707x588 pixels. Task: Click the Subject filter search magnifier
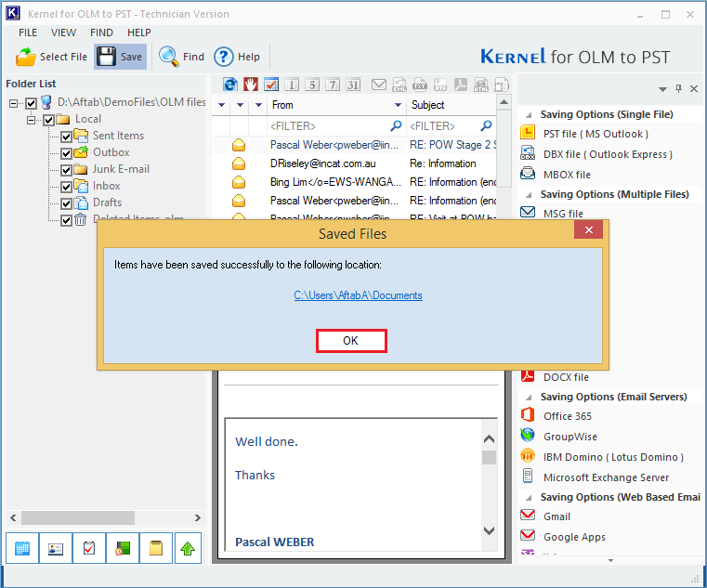486,125
